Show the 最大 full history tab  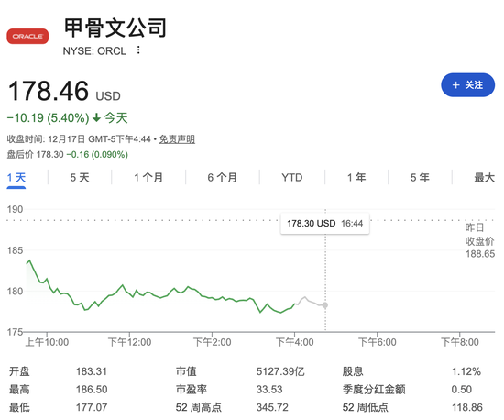coord(485,178)
